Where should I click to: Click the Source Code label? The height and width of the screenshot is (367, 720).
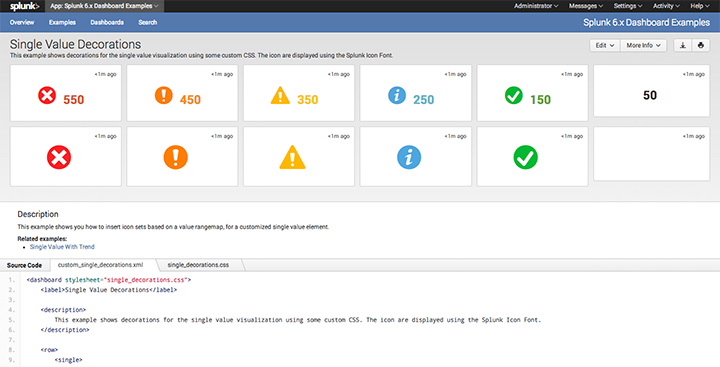coord(24,265)
